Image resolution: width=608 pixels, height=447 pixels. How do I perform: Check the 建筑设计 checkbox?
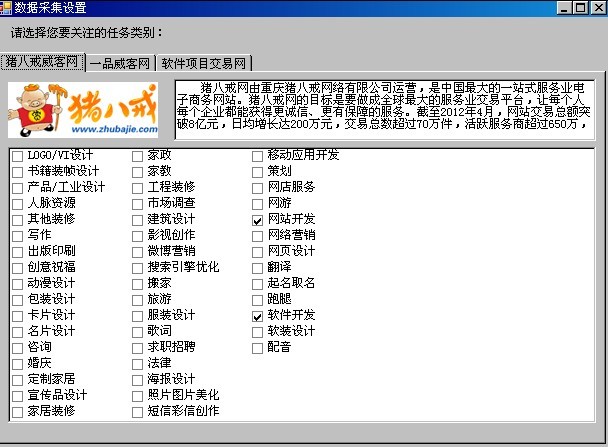(137, 220)
